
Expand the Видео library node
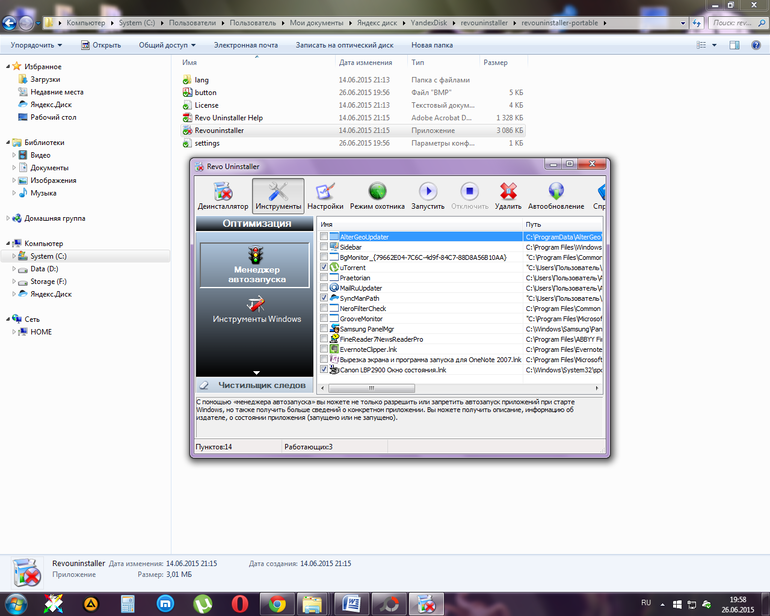pyautogui.click(x=14, y=155)
